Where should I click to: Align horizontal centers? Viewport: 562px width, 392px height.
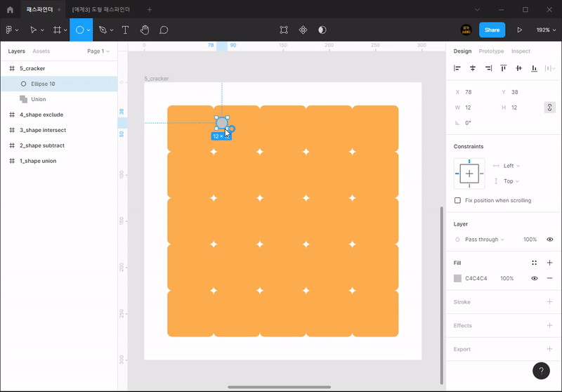point(473,68)
